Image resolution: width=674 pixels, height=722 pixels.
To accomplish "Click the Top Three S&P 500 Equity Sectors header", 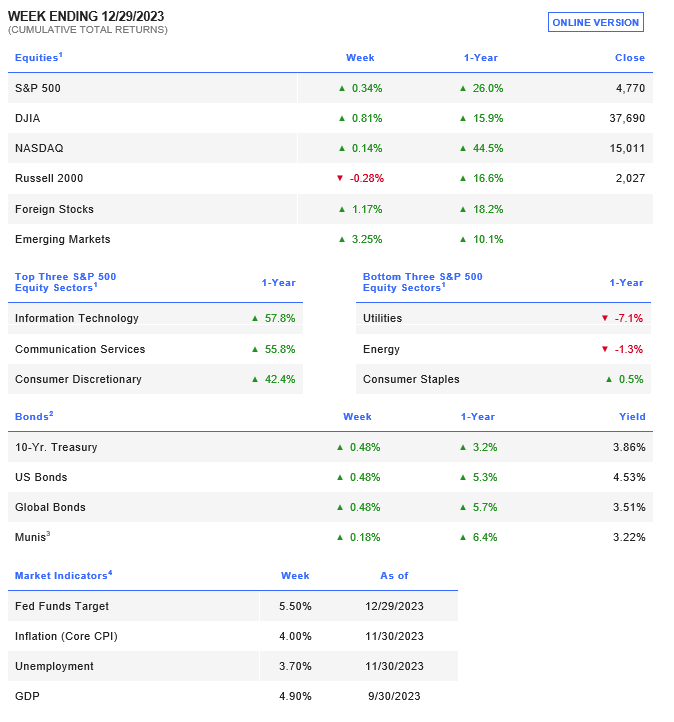I will point(65,282).
